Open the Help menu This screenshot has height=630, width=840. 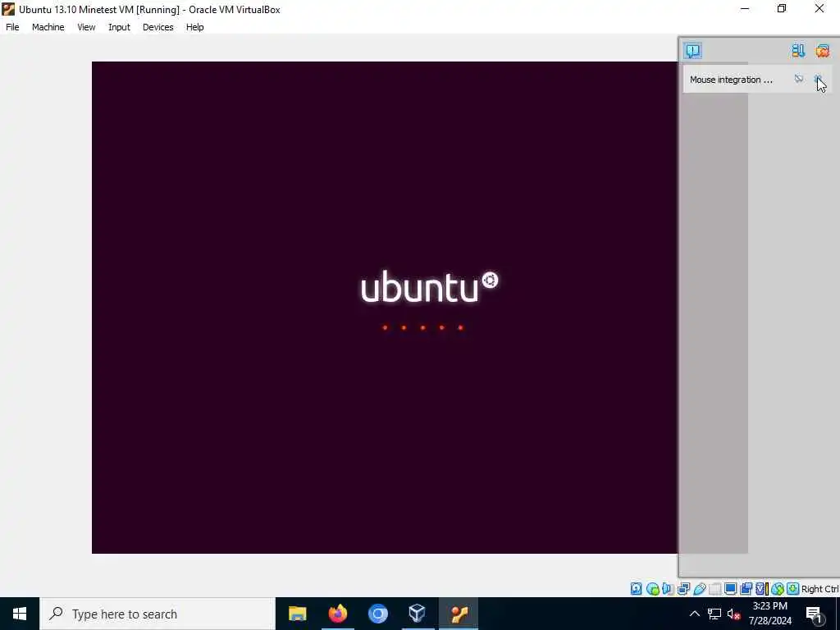tap(195, 27)
